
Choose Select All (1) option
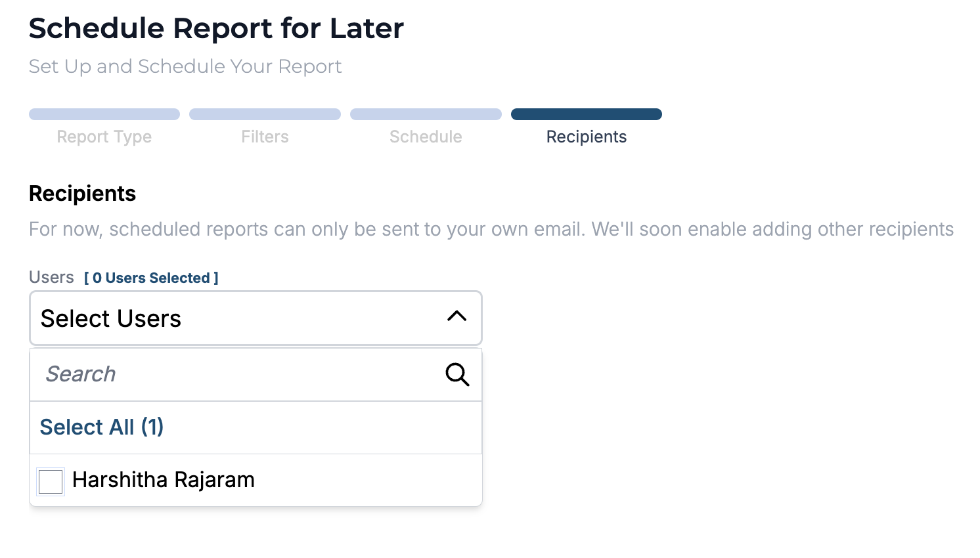pos(102,427)
